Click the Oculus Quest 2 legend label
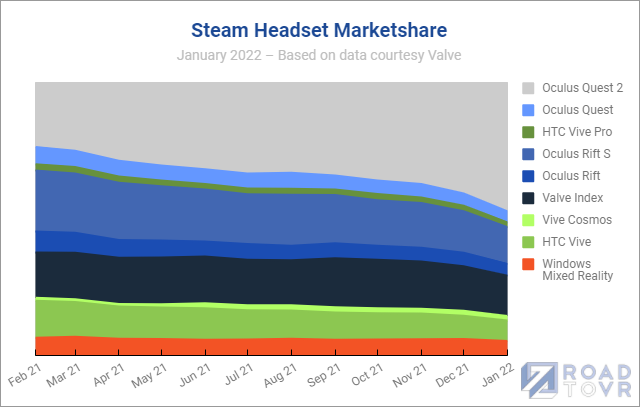The image size is (640, 407). point(582,88)
